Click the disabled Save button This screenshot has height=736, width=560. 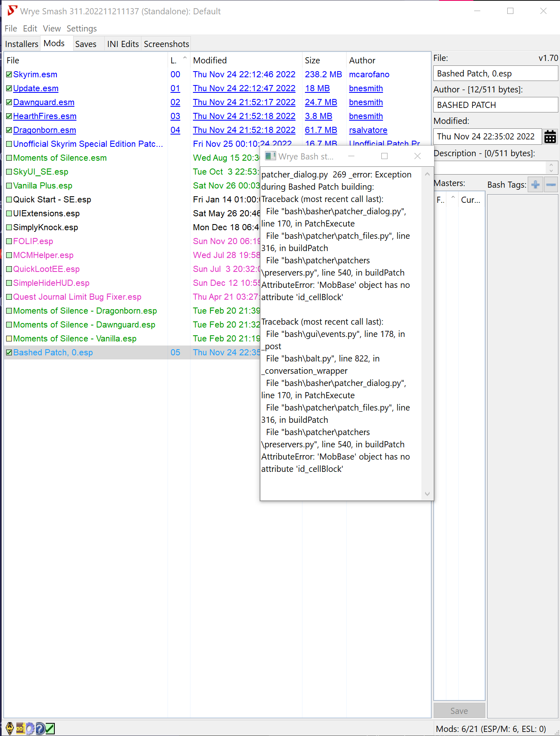(x=459, y=711)
